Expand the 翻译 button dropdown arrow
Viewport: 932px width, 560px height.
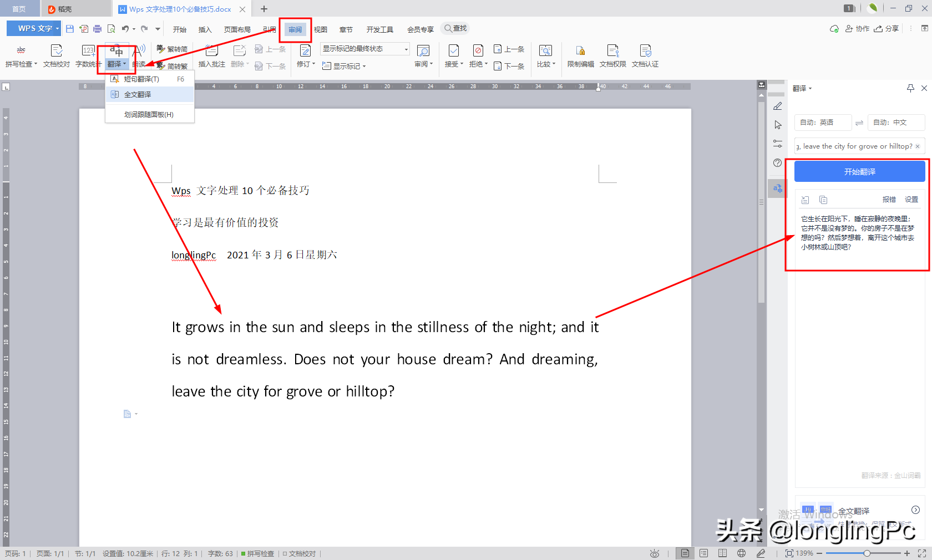125,64
